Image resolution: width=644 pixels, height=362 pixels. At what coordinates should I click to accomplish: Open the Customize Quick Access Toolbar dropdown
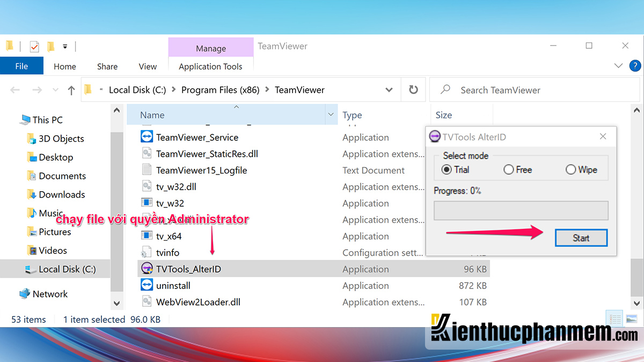click(65, 47)
